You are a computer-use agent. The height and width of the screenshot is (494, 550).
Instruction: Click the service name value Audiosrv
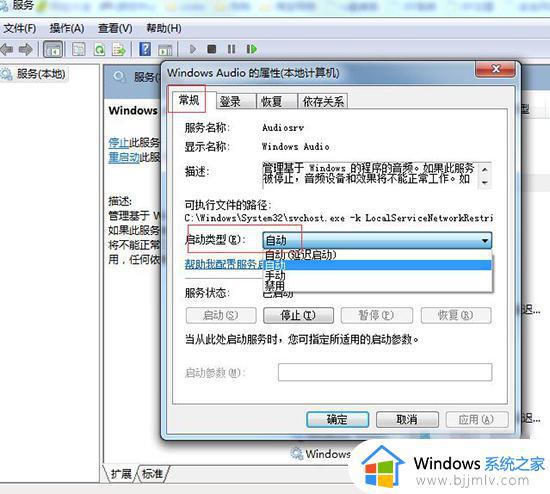[x=283, y=128]
